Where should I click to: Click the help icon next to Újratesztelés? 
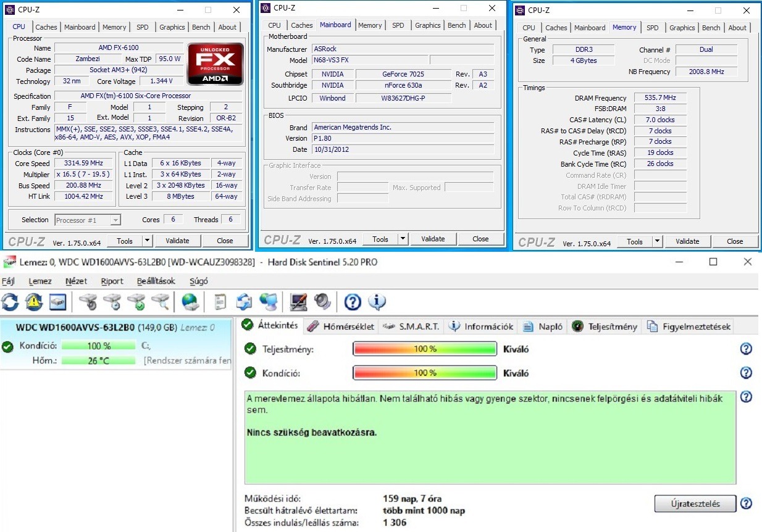coord(746,504)
